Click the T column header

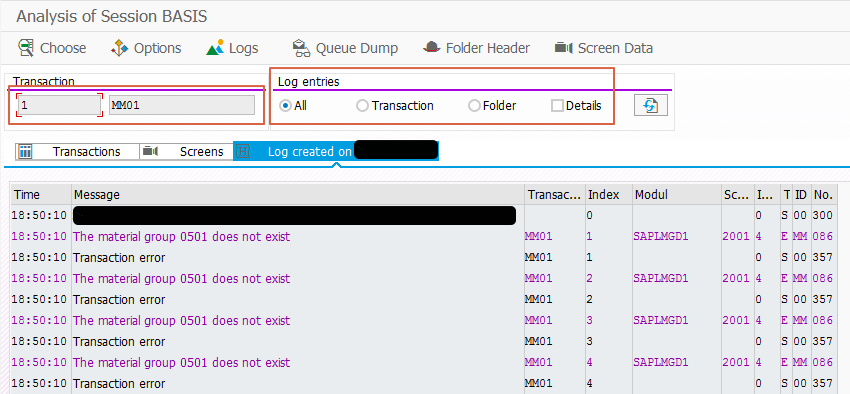[x=786, y=195]
